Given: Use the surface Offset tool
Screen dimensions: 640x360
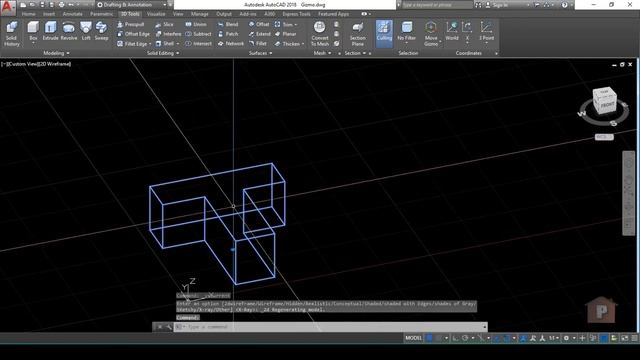Looking at the screenshot, I should tap(259, 24).
